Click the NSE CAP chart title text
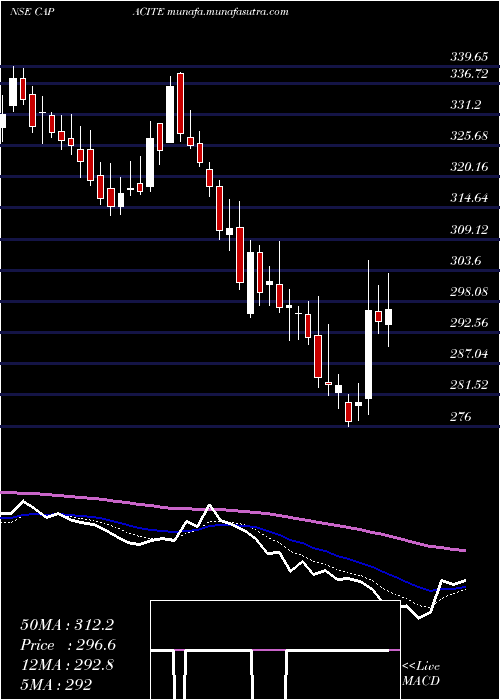The image size is (500, 700). [x=32, y=12]
